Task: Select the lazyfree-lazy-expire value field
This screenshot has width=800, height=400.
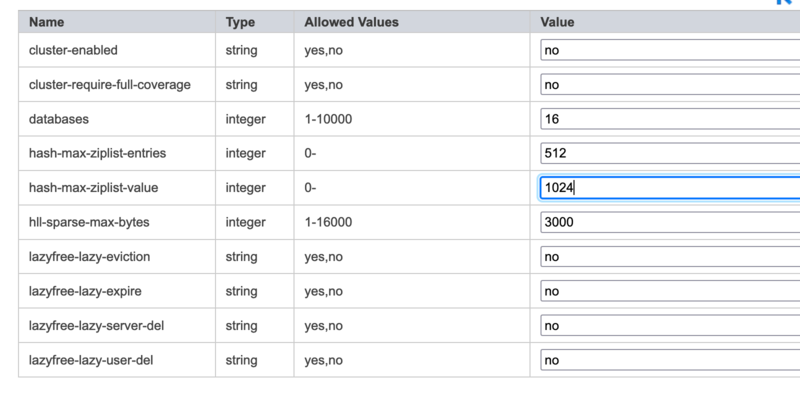Action: pos(670,291)
